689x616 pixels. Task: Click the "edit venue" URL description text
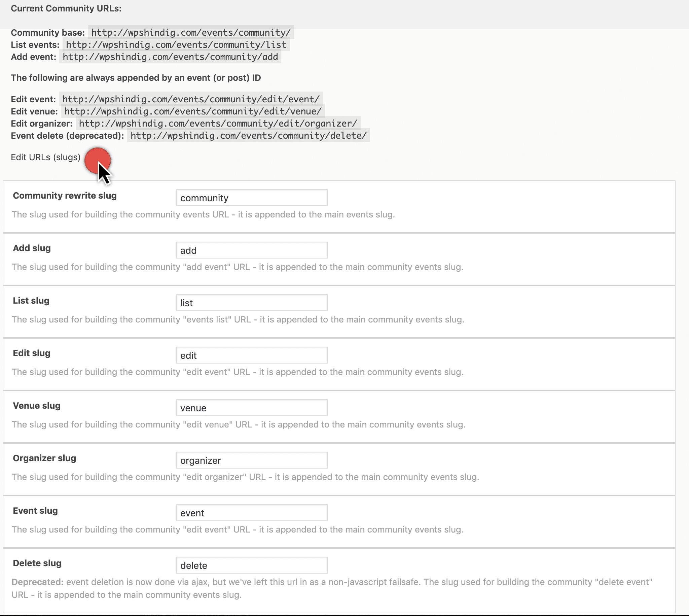point(239,424)
